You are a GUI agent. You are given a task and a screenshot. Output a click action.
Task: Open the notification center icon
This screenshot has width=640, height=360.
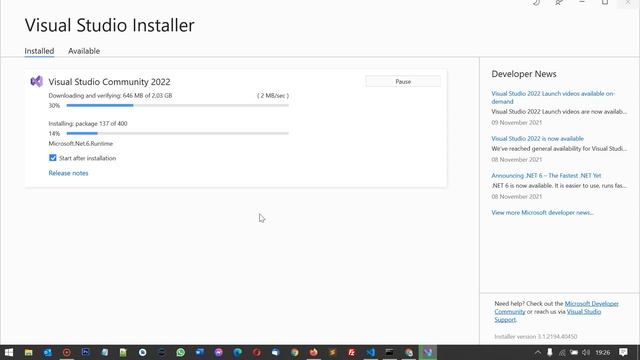point(623,352)
